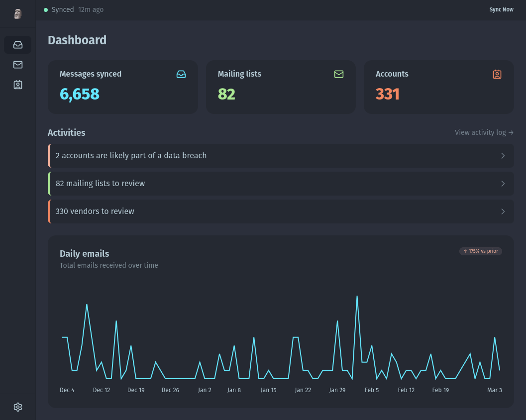526x420 pixels.
Task: Click the Daily emails chart title
Action: [85, 254]
